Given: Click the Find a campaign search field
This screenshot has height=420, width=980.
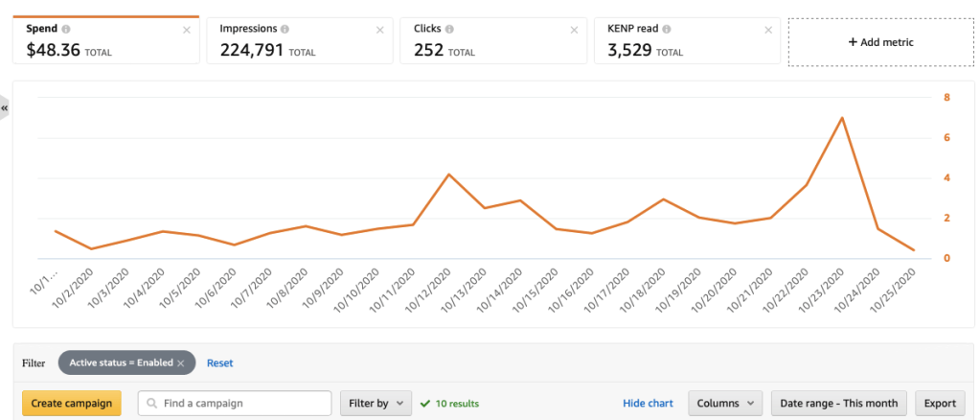Looking at the screenshot, I should (x=239, y=404).
